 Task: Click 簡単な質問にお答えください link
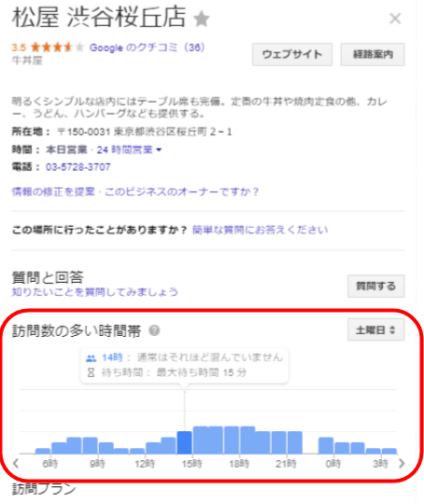[260, 230]
